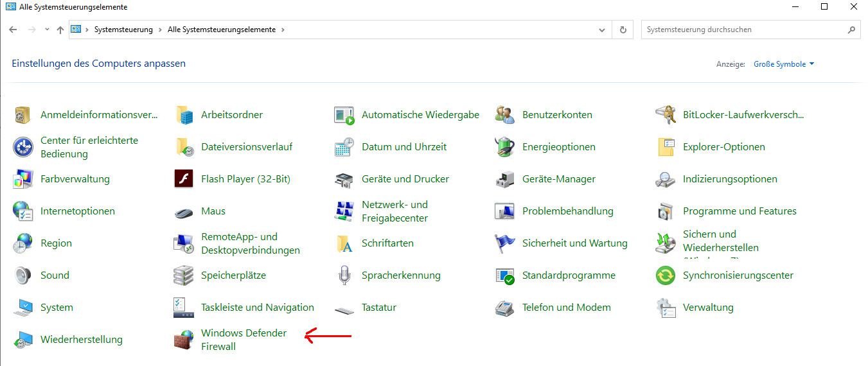Image resolution: width=868 pixels, height=366 pixels.
Task: Click the Spracherkennung microphone icon
Action: (344, 275)
